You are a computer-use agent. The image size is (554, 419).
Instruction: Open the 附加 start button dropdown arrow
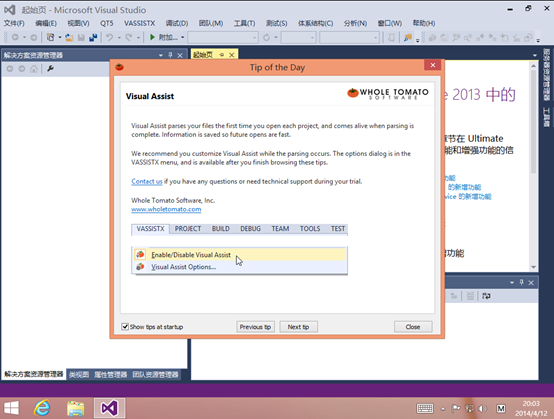[x=183, y=37]
